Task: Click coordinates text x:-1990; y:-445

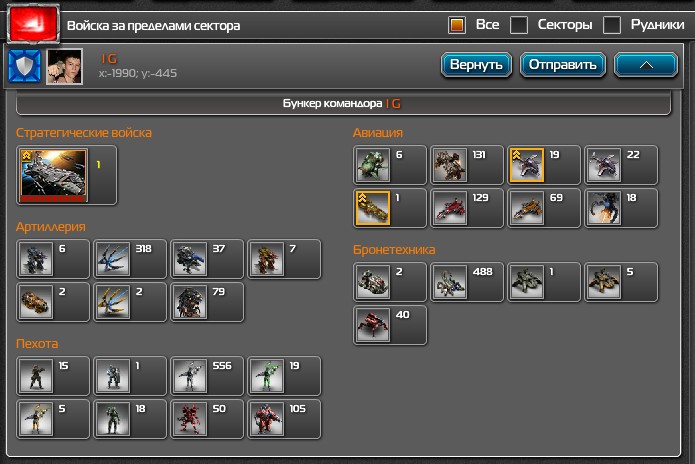Action: click(138, 73)
